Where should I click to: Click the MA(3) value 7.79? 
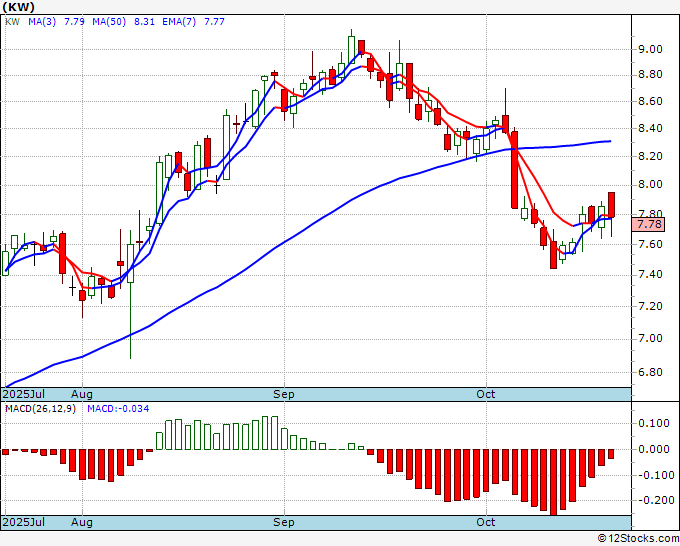(74, 22)
